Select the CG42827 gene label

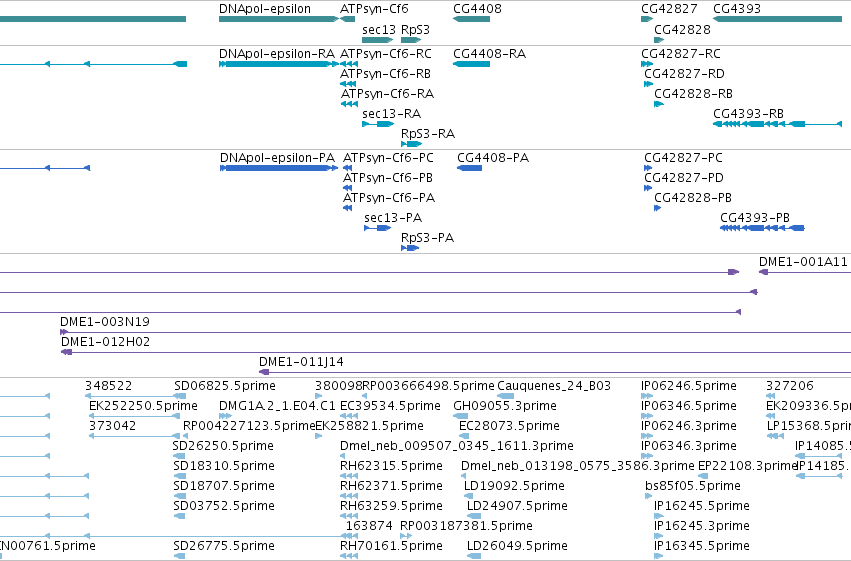(x=669, y=9)
